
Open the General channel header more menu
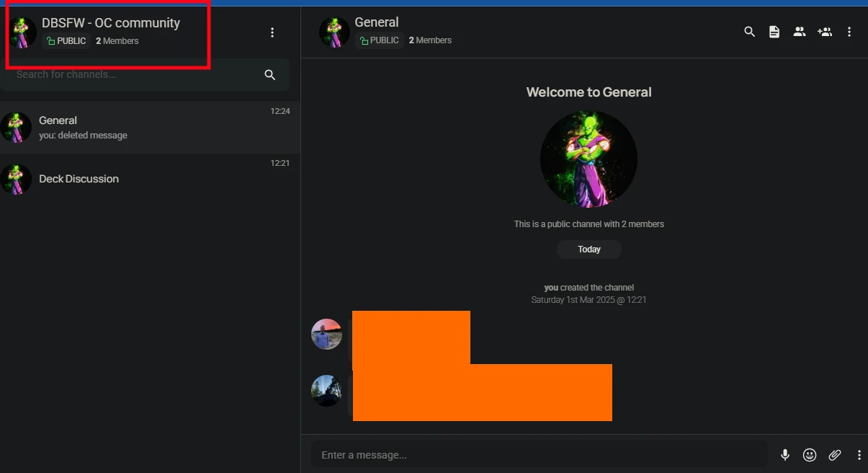click(x=850, y=32)
